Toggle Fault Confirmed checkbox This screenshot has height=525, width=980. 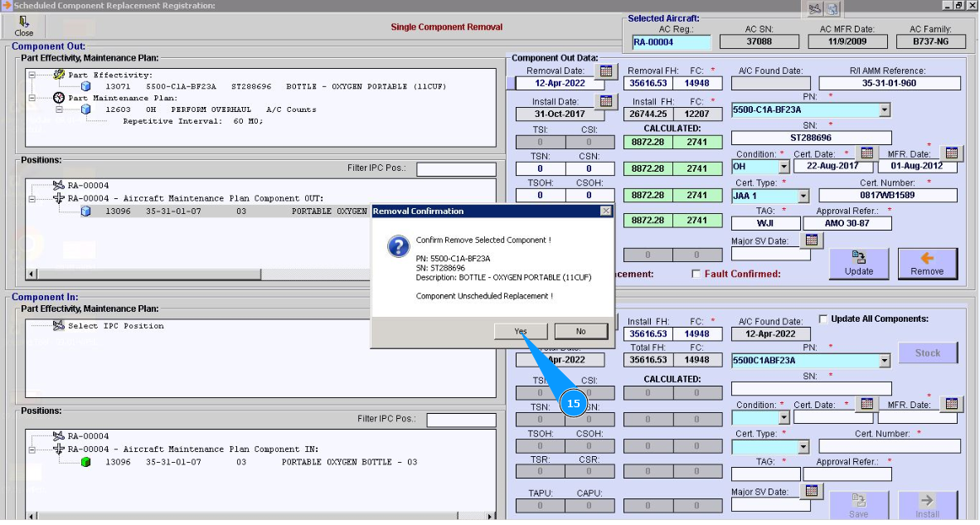pyautogui.click(x=696, y=275)
